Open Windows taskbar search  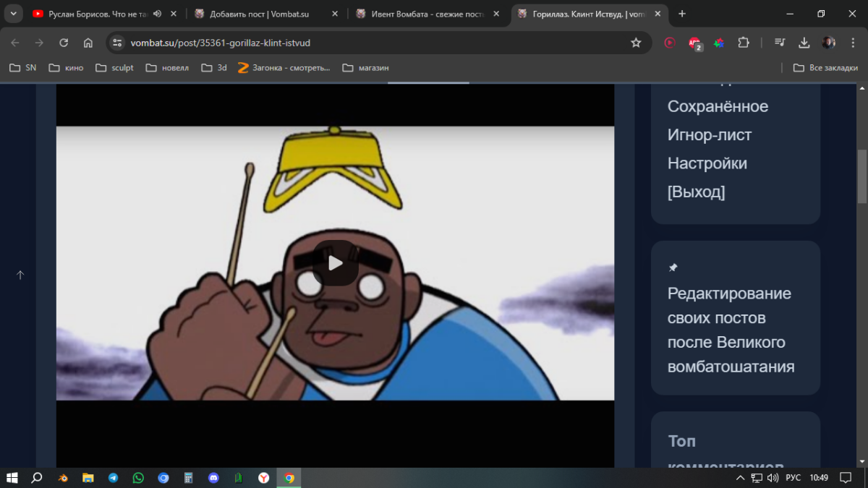(37, 478)
